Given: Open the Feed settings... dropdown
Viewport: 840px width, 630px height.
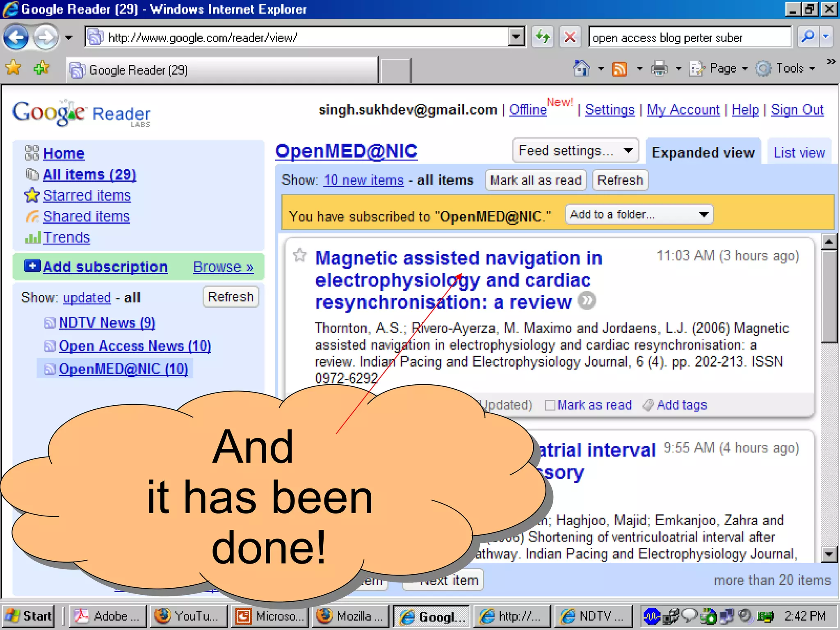Looking at the screenshot, I should (576, 151).
